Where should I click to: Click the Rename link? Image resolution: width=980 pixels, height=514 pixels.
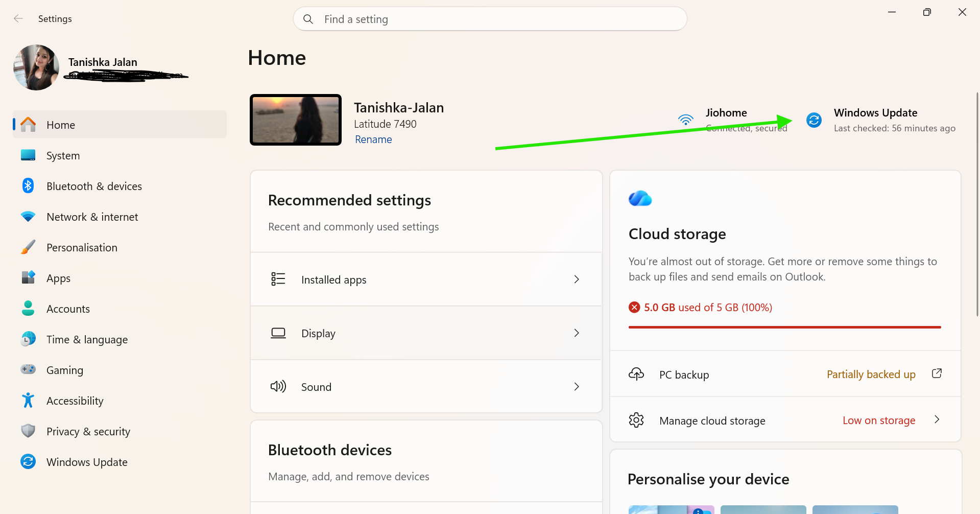point(373,139)
